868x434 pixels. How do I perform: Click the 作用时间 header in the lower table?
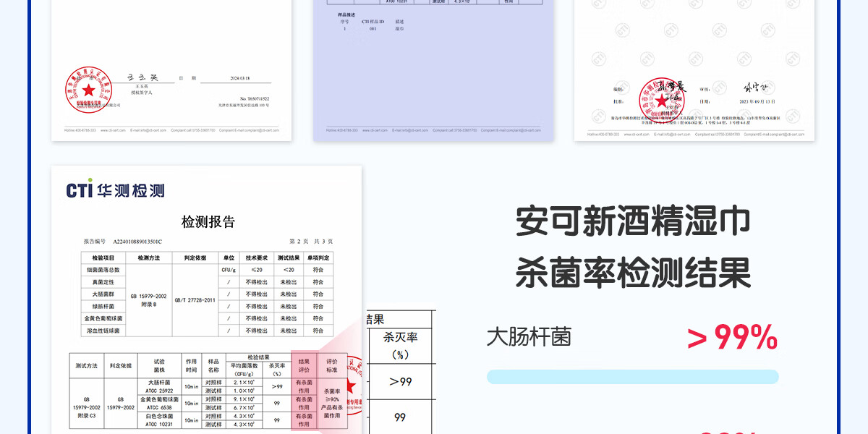click(191, 365)
